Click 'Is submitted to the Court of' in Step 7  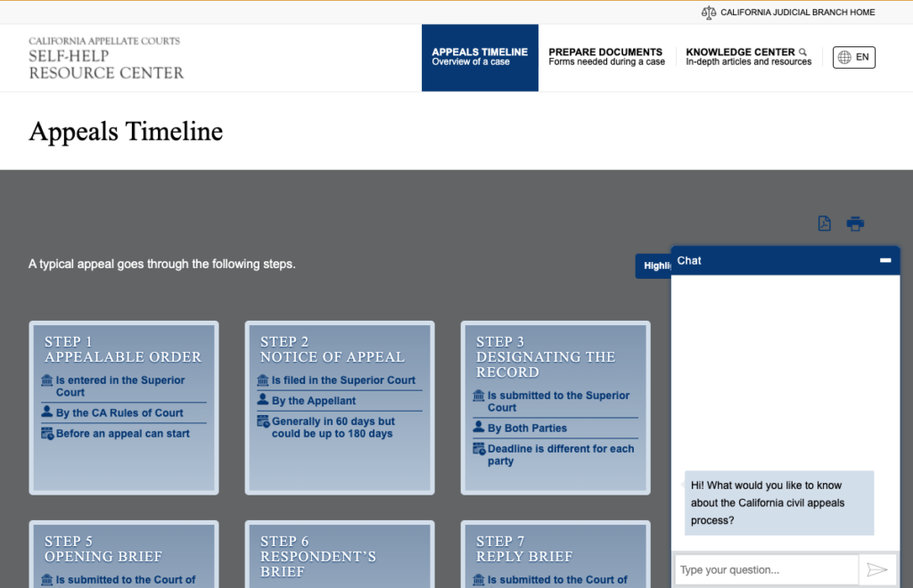pyautogui.click(x=557, y=580)
